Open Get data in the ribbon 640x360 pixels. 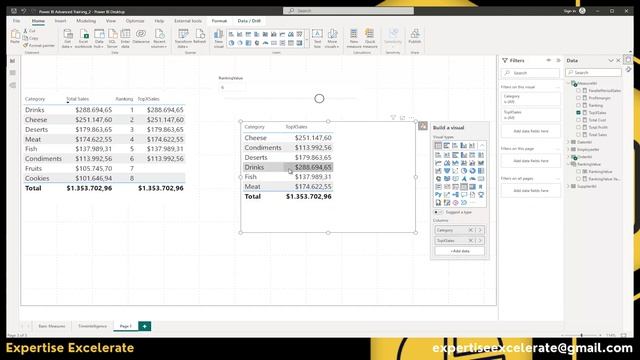coord(67,38)
